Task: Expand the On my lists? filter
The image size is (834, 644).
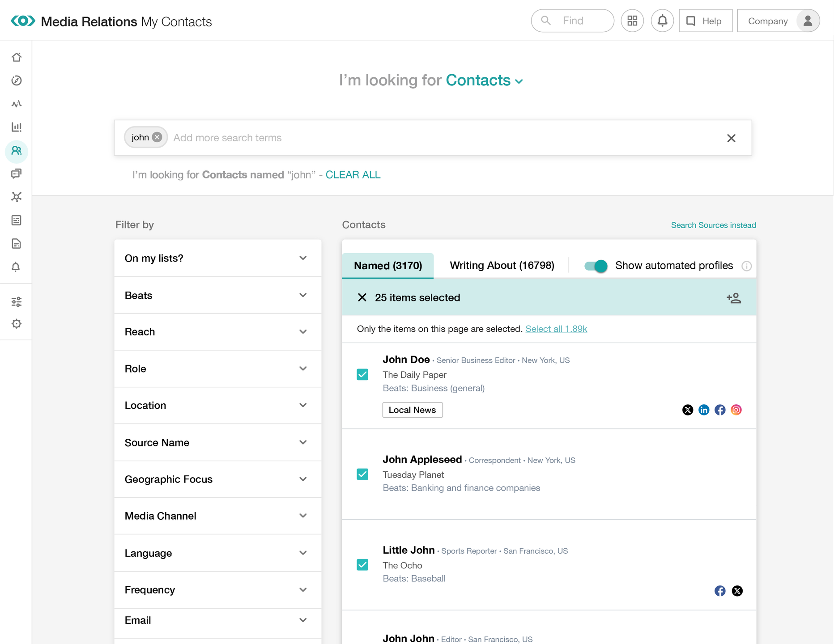Action: coord(218,258)
